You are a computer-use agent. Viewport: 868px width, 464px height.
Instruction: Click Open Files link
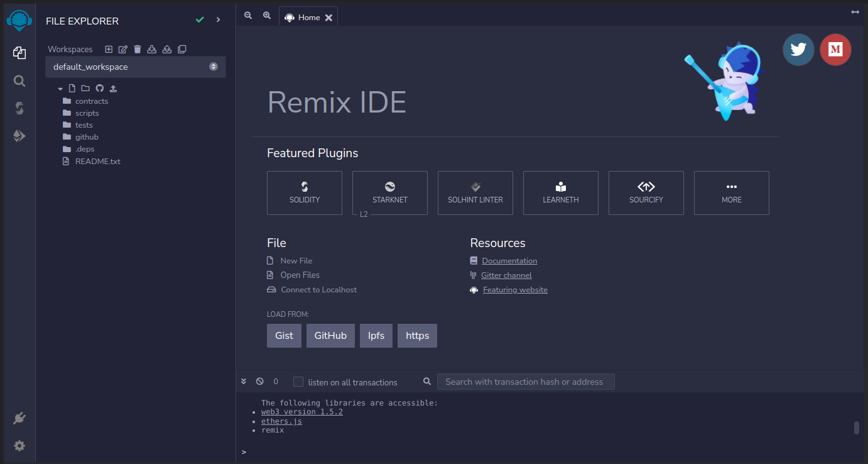pyautogui.click(x=300, y=275)
